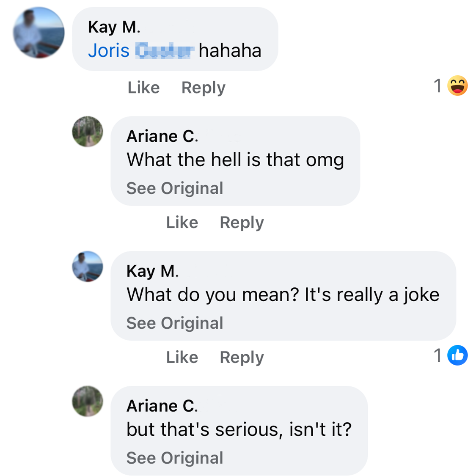The height and width of the screenshot is (476, 476).
Task: Open Ariane C.'s avatar beside 'but that's serious'
Action: pos(88,401)
